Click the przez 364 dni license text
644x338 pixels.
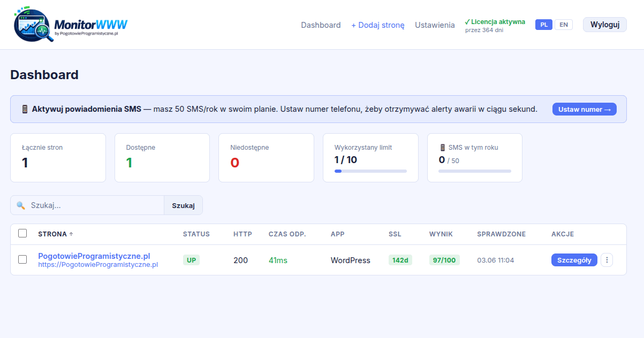pyautogui.click(x=484, y=30)
